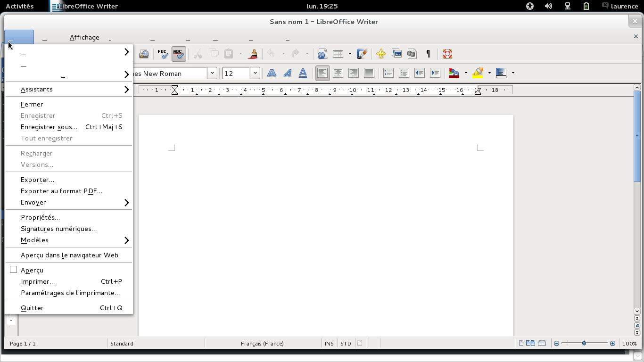Open LibreOffice Help lifebuoy icon

(447, 54)
